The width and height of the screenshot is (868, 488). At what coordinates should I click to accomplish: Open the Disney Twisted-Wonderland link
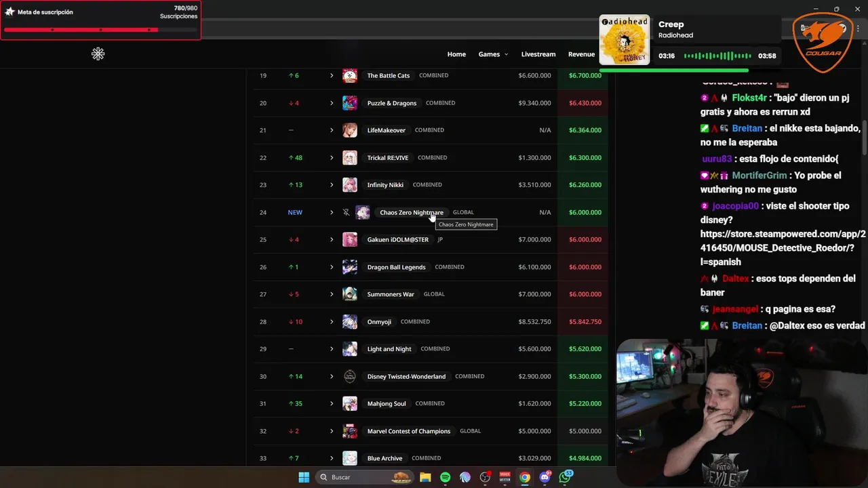(x=406, y=376)
